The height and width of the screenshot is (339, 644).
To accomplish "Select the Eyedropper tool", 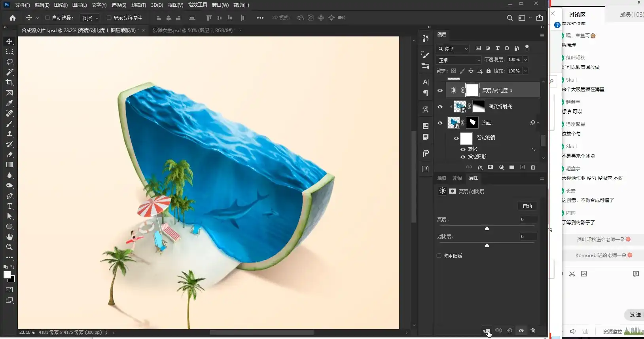I will [9, 103].
